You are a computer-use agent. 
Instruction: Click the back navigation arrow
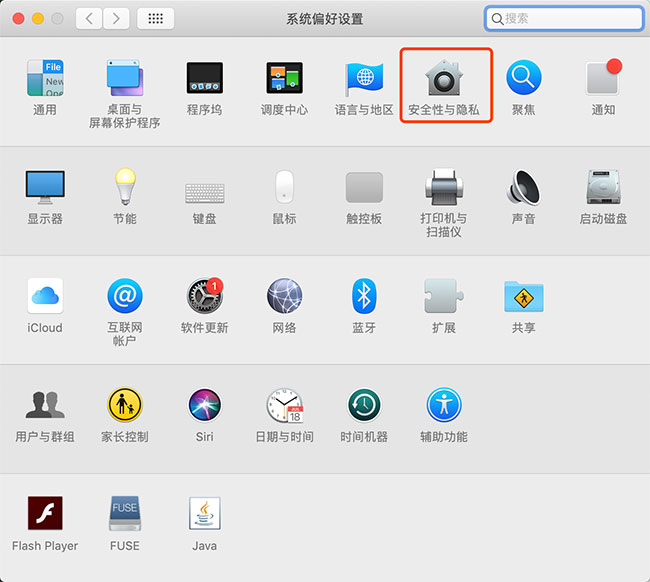(90, 19)
